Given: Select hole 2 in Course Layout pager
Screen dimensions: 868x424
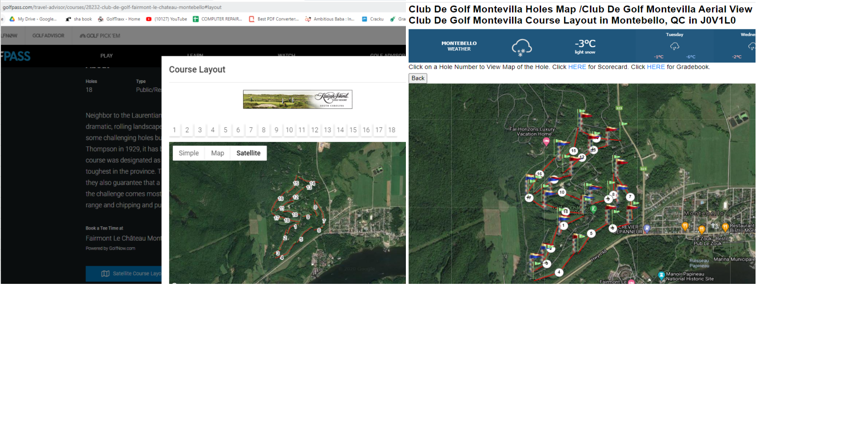Looking at the screenshot, I should (187, 130).
